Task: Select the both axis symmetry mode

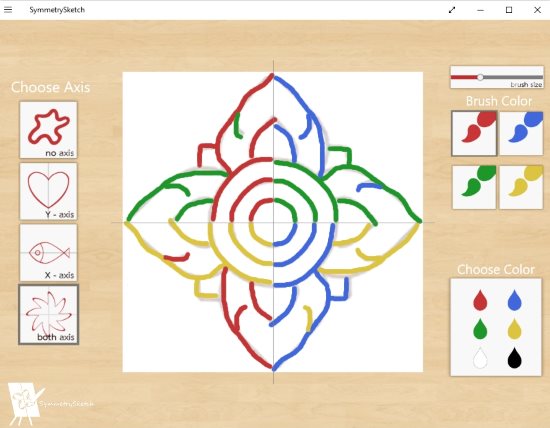Action: pyautogui.click(x=48, y=314)
